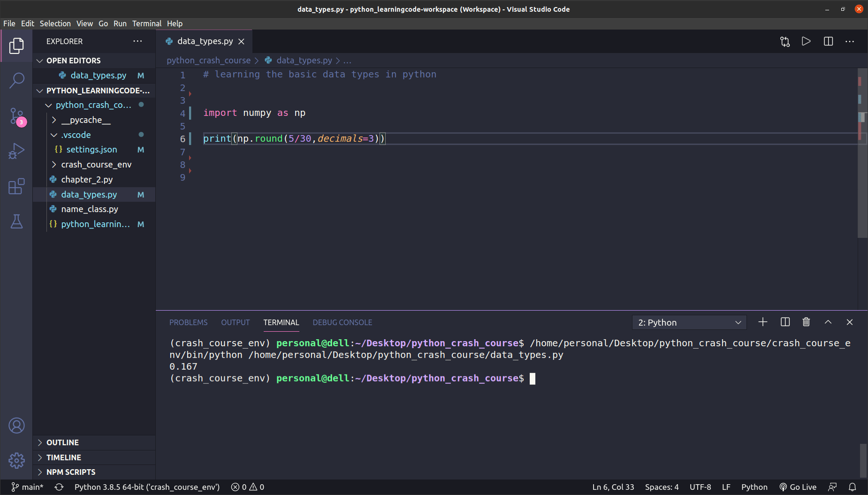Open the Accounts menu icon
The height and width of the screenshot is (495, 868).
(16, 426)
